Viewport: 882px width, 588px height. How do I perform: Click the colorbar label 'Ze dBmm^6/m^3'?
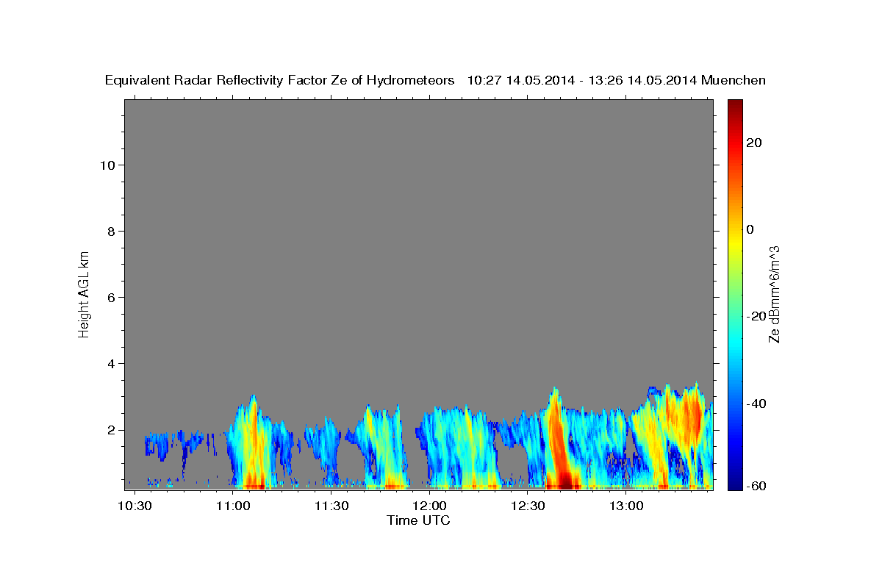pyautogui.click(x=774, y=294)
